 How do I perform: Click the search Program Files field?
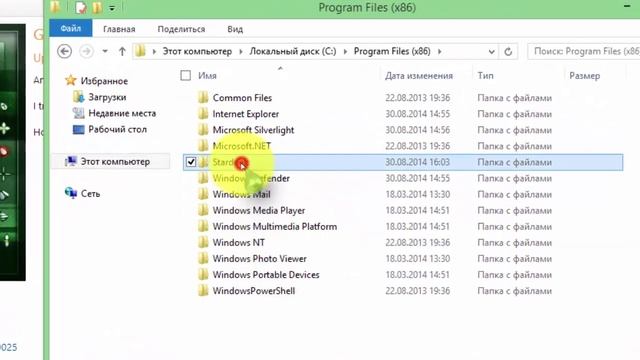coord(584,51)
